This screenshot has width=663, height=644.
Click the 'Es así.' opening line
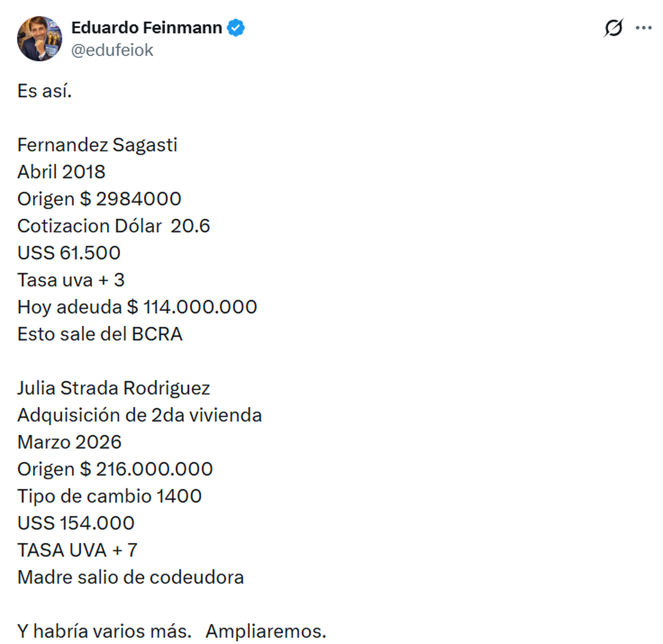45,91
